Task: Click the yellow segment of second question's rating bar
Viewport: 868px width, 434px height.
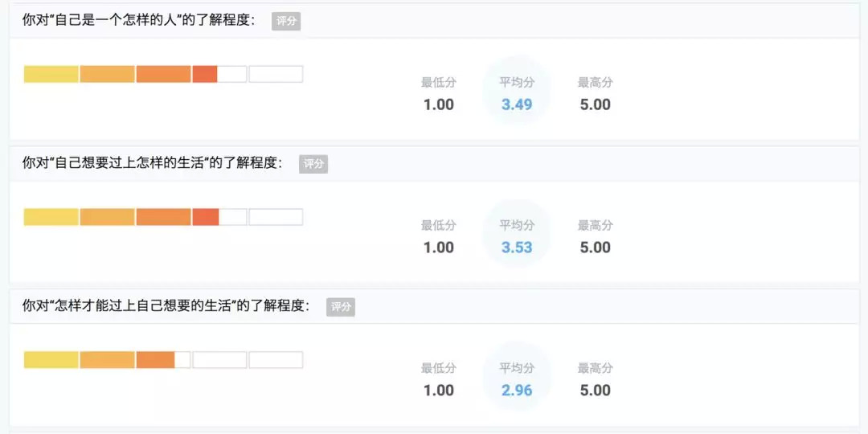Action: point(51,217)
